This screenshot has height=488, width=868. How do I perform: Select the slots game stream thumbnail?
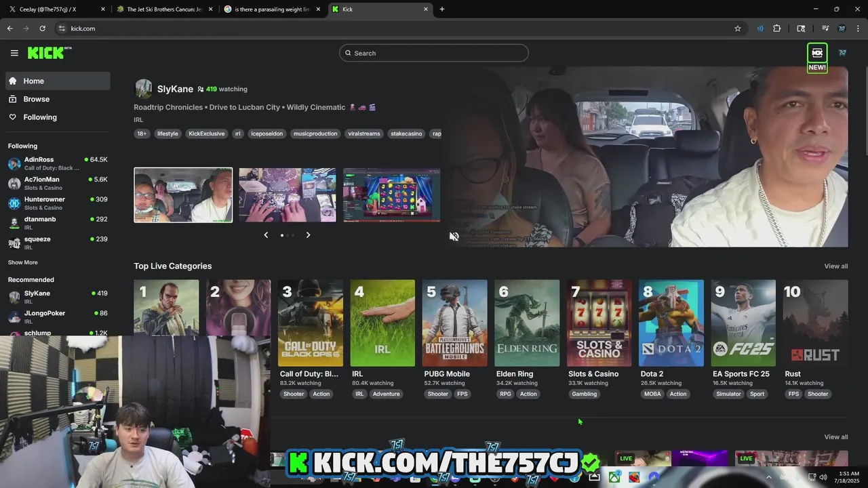point(392,195)
